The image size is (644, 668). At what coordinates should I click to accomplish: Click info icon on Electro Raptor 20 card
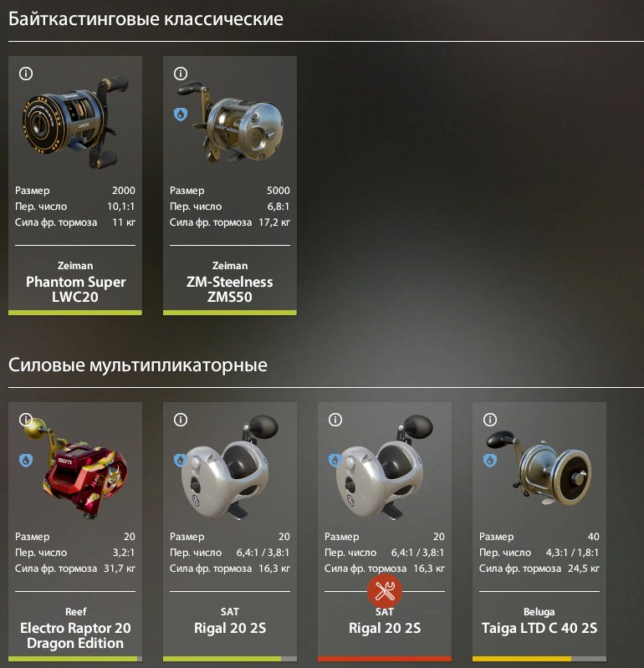(26, 420)
